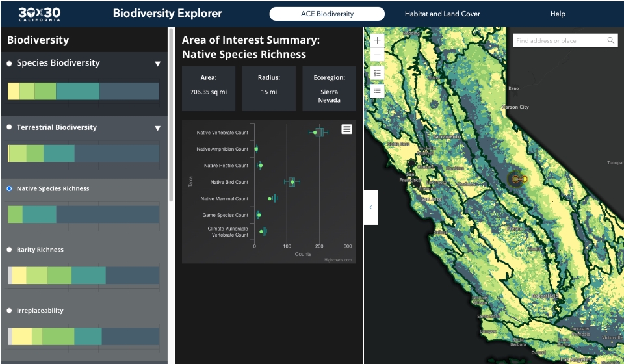This screenshot has height=364, width=624.
Task: Collapse the side panel with the left arrow
Action: point(370,207)
